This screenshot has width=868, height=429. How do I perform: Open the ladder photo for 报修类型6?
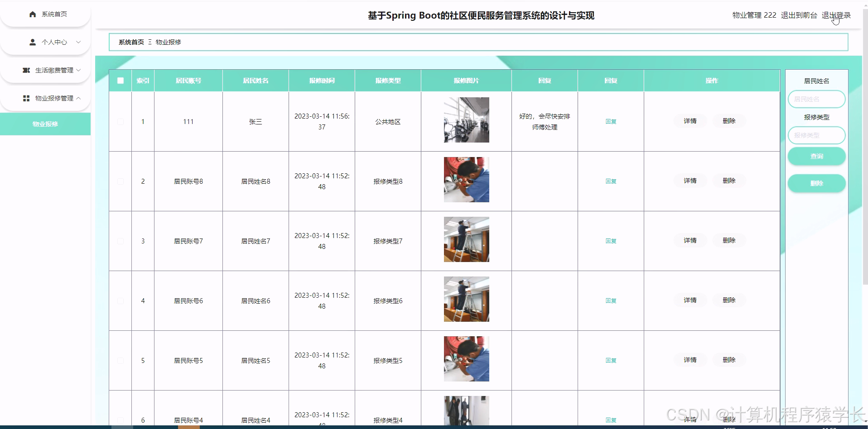click(466, 299)
